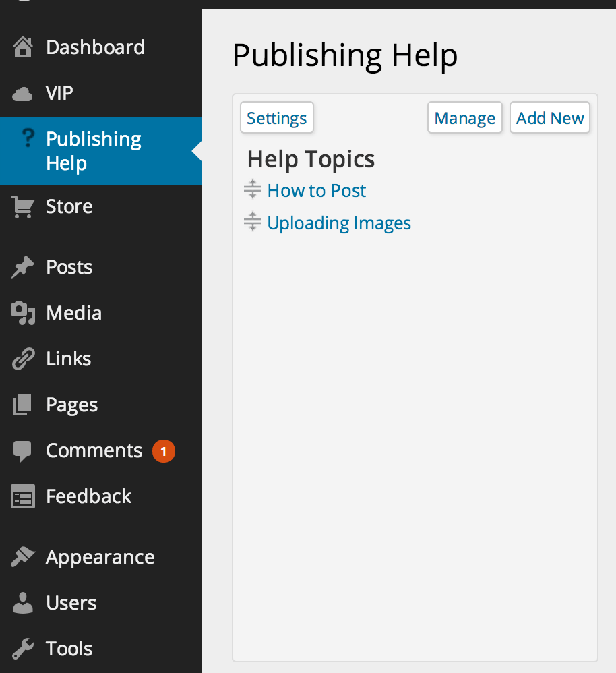Click the Add New button

coord(550,117)
